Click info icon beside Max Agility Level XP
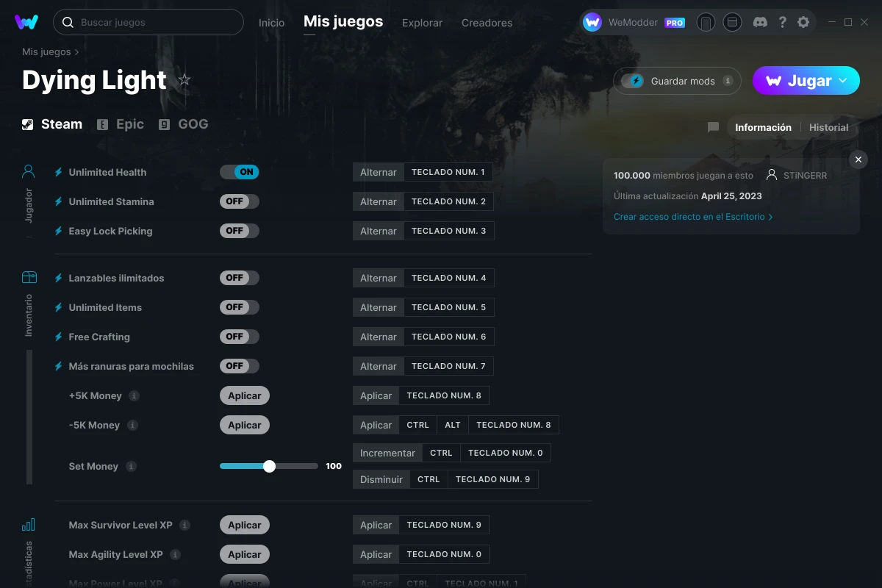The width and height of the screenshot is (882, 588). pos(175,554)
